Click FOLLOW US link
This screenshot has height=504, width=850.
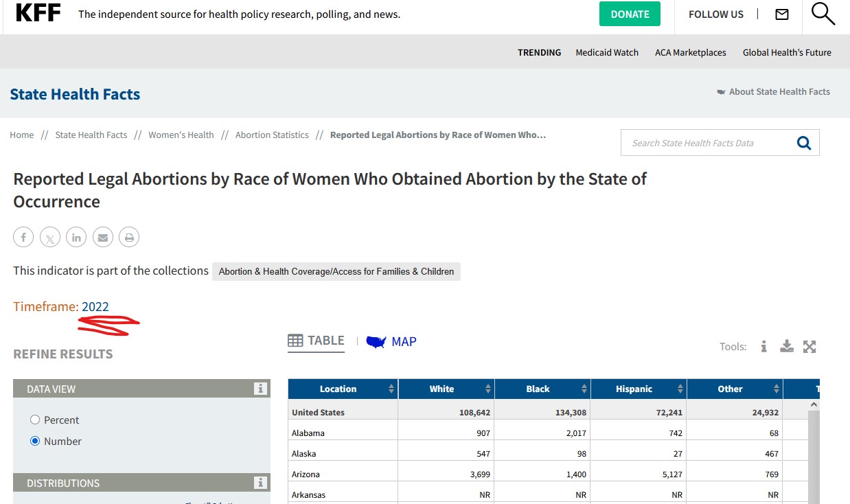point(715,14)
